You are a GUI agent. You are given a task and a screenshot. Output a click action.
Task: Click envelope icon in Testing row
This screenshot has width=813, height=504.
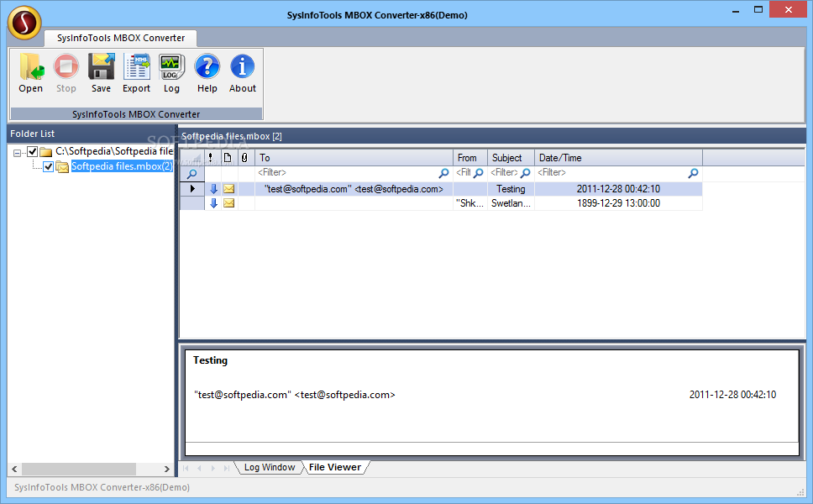coord(228,189)
